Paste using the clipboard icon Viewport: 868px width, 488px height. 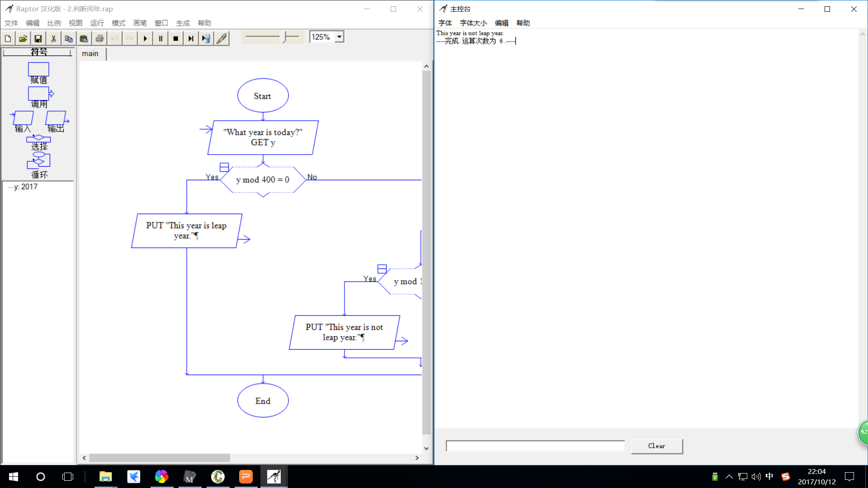point(84,38)
